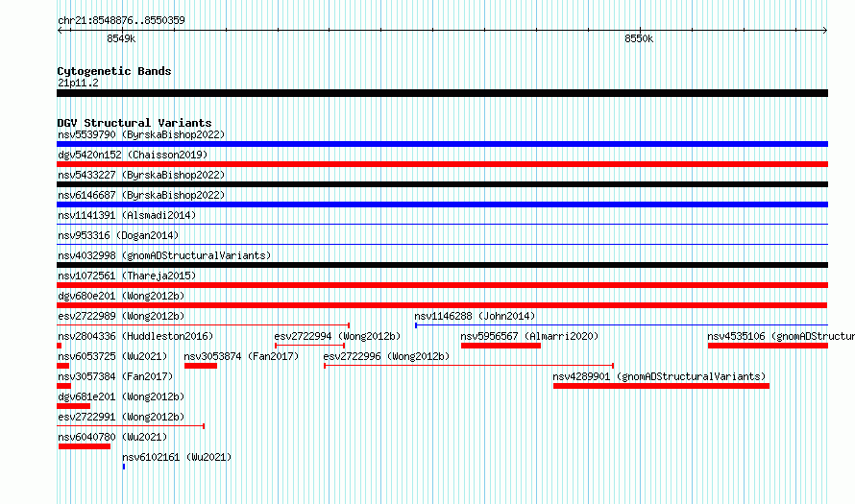Click the DGV Structural Variants track title
This screenshot has width=855, height=504.
point(134,123)
